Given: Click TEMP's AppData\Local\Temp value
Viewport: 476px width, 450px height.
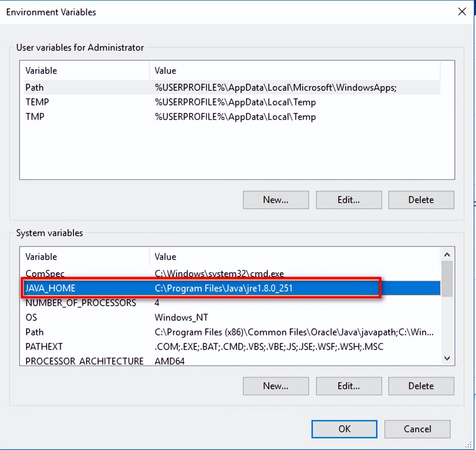Looking at the screenshot, I should [x=235, y=102].
